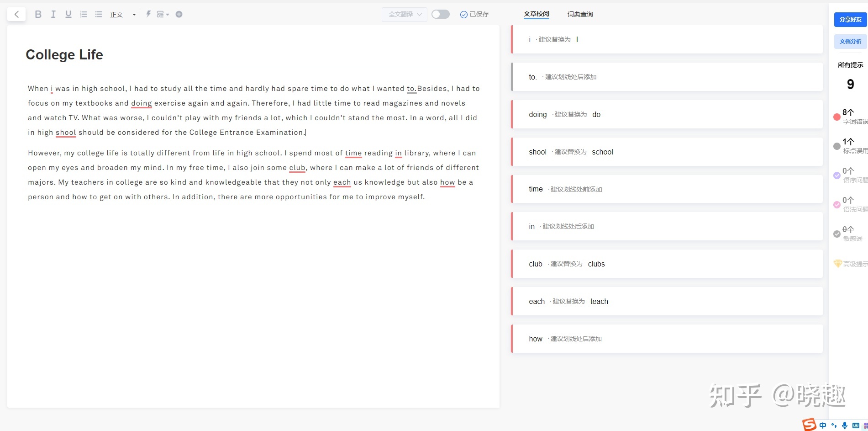This screenshot has width=868, height=431.
Task: Open the 'in' suggestion card
Action: pos(667,226)
